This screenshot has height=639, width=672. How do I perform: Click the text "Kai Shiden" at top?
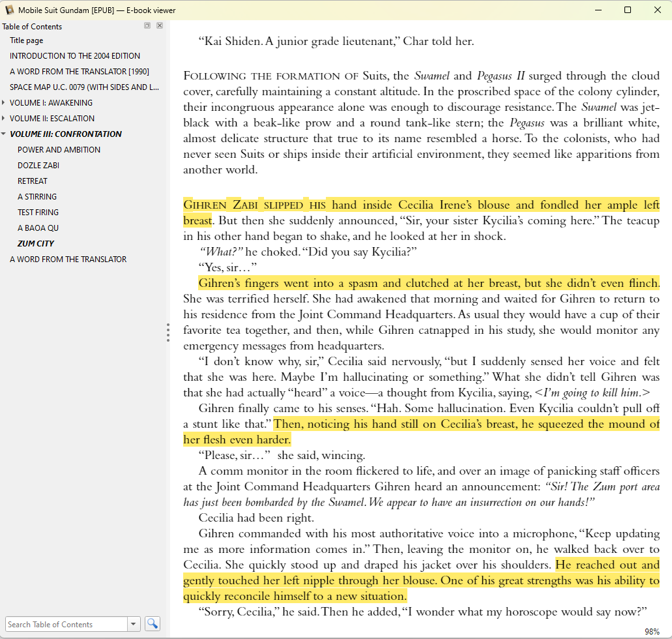[233, 41]
